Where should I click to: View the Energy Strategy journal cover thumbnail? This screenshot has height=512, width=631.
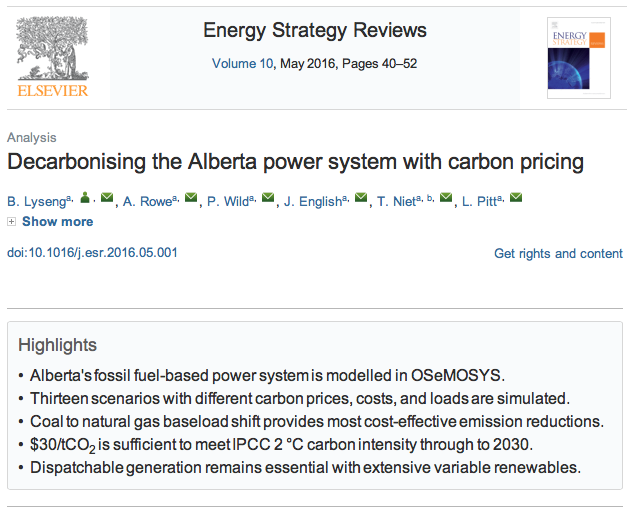pos(579,58)
